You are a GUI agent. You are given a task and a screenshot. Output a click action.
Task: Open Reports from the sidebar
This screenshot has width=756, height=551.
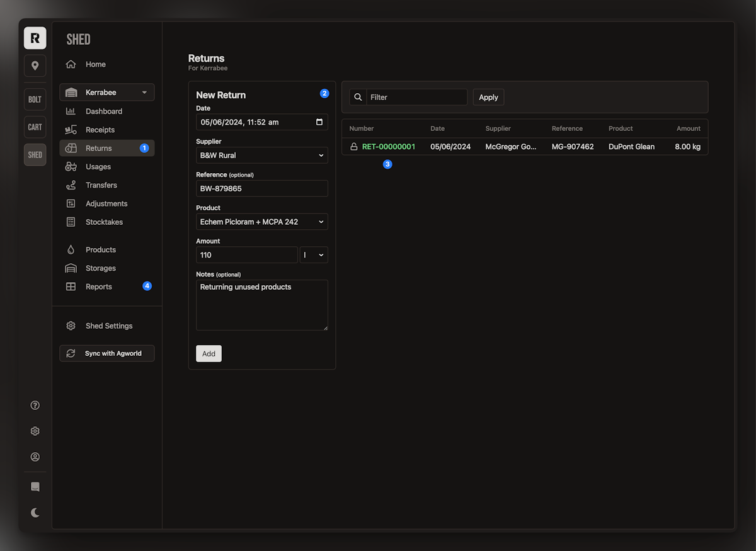pos(98,286)
